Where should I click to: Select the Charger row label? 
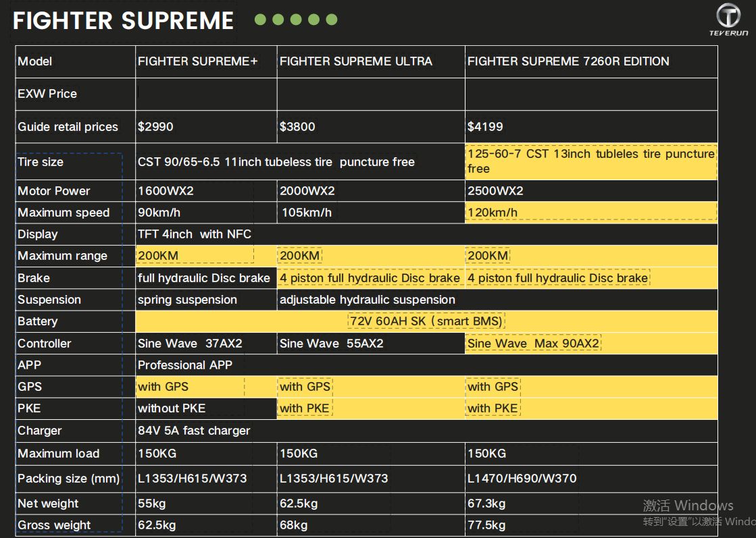[40, 431]
